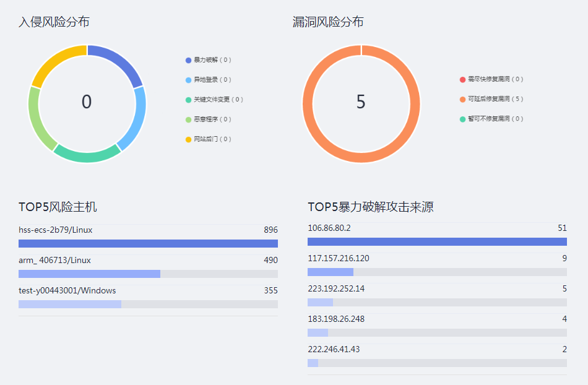The height and width of the screenshot is (385, 588).
Task: Click the 需尽快修复漏洞 red legend dot
Action: point(462,80)
